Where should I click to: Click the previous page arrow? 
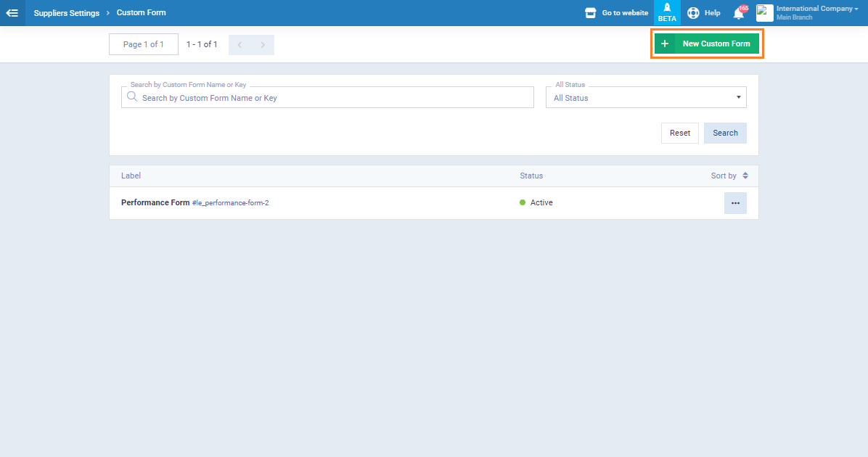tap(240, 45)
